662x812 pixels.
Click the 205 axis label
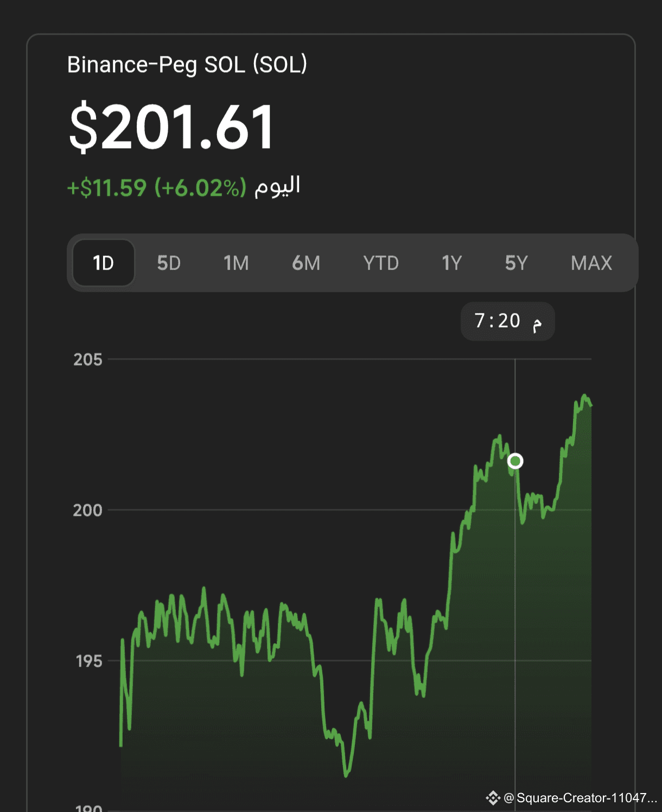click(x=87, y=359)
